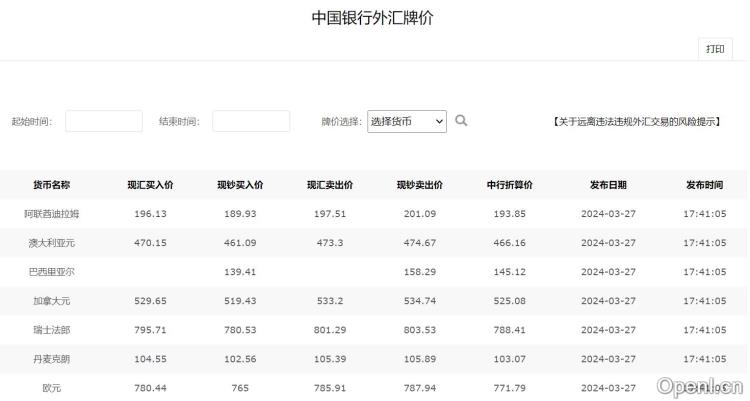Screen dimensions: 750x401
Task: Click the magnifier search icon
Action: [x=461, y=121]
